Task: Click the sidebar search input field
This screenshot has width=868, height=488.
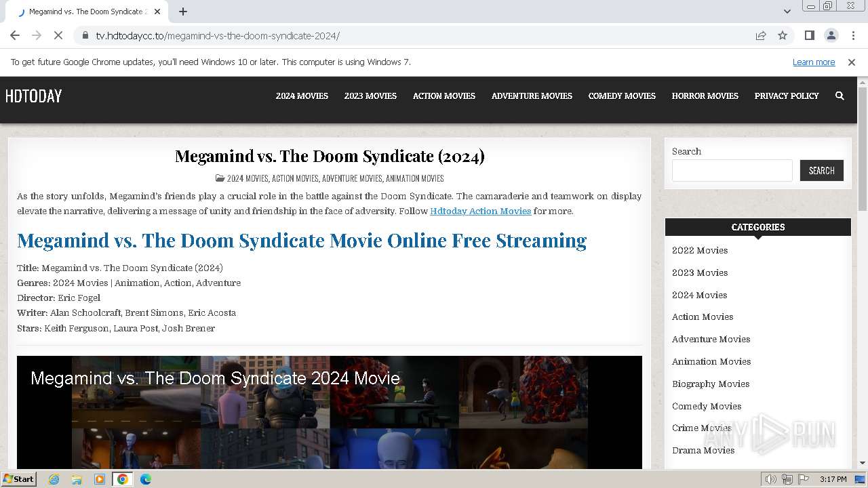Action: tap(732, 170)
